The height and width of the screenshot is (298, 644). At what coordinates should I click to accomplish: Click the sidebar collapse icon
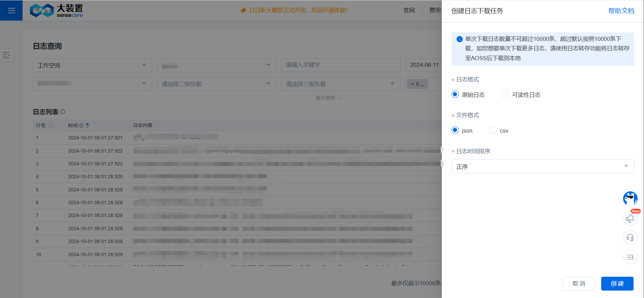6,55
